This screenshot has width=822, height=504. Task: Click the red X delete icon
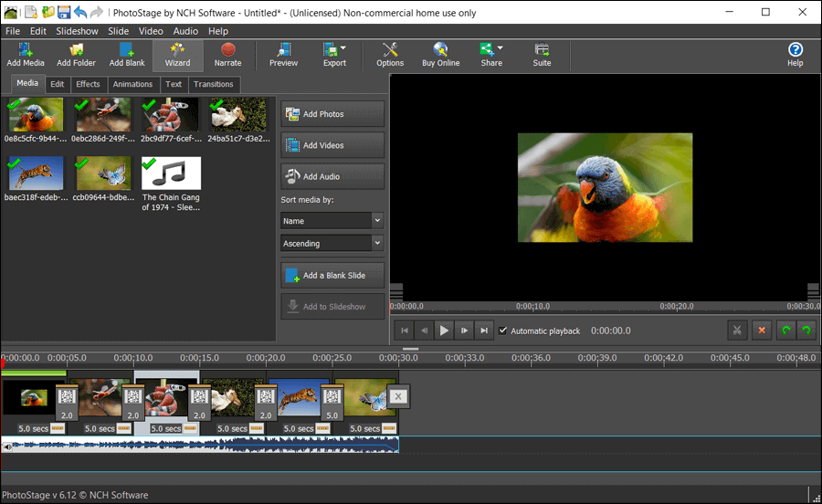point(762,330)
